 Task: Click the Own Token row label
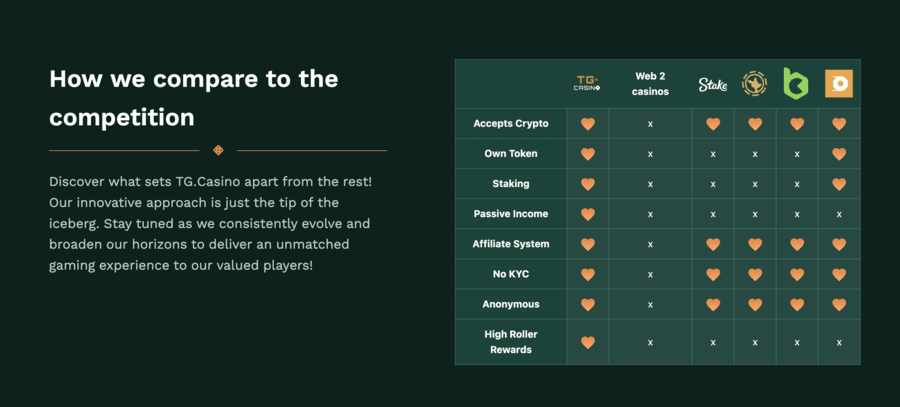511,154
